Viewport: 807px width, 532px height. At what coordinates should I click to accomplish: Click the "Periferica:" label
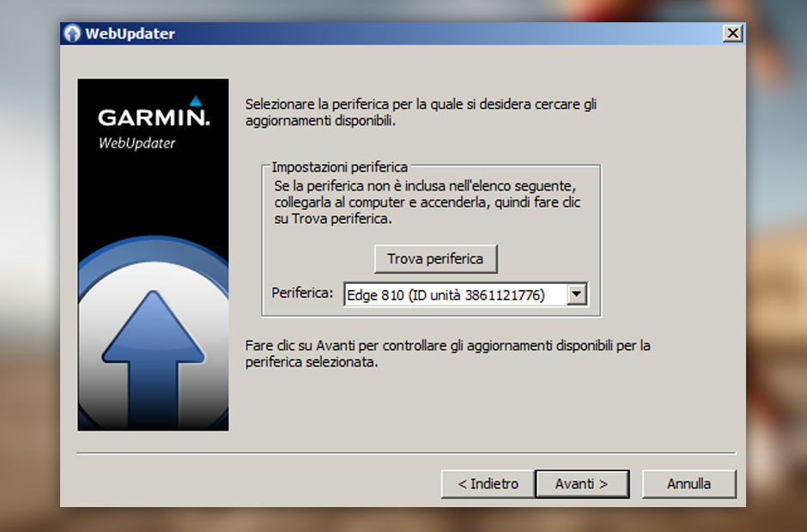point(302,293)
